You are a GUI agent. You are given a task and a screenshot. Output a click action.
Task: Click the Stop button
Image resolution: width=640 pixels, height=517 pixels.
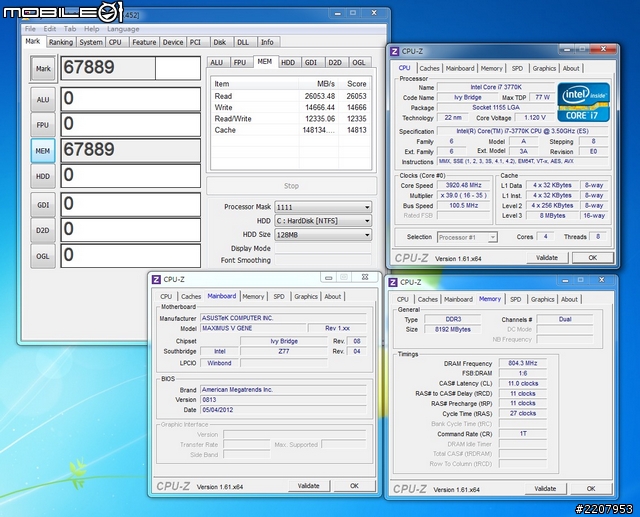(x=291, y=186)
